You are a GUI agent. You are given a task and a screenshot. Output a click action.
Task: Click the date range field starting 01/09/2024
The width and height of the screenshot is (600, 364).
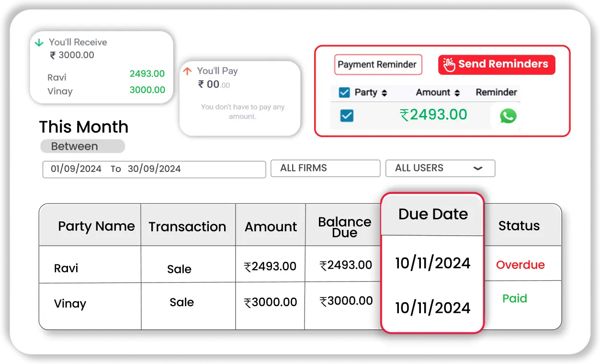tap(154, 169)
